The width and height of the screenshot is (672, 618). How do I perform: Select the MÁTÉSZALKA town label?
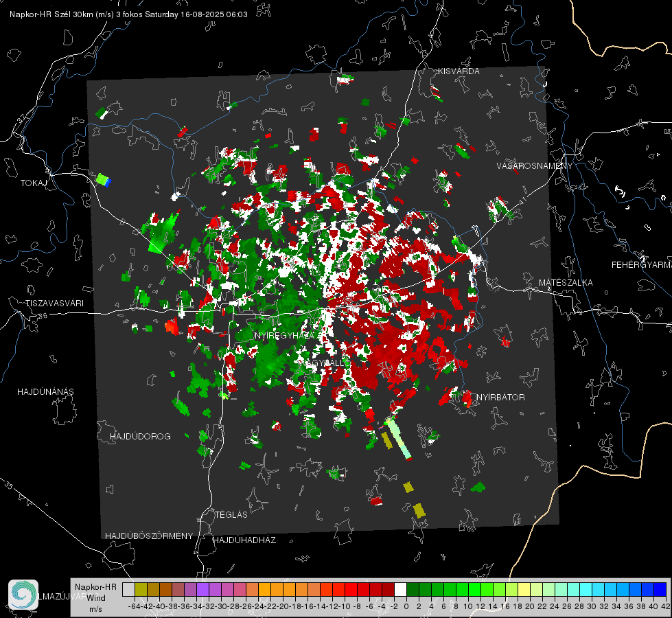[566, 283]
